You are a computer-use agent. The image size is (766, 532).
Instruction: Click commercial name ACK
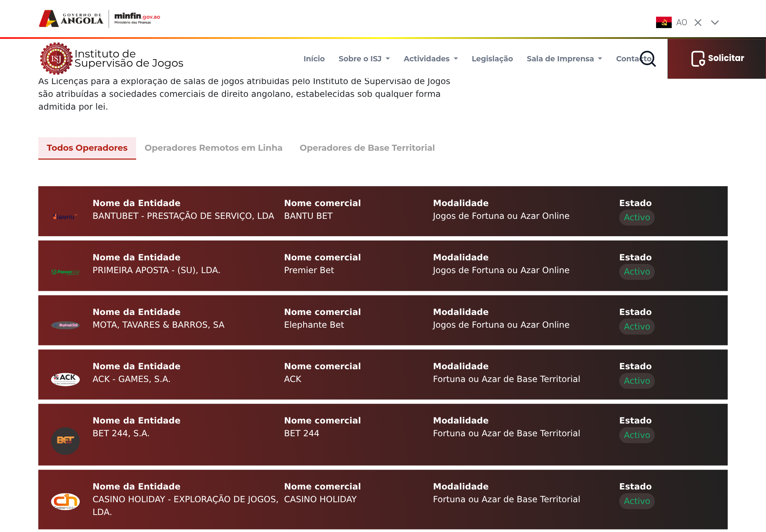pos(293,379)
